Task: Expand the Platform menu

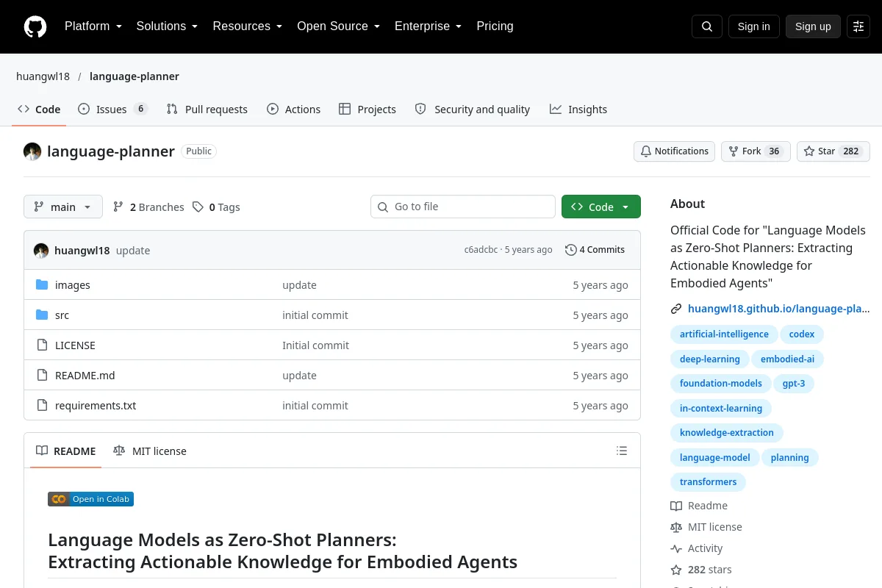Action: click(93, 26)
